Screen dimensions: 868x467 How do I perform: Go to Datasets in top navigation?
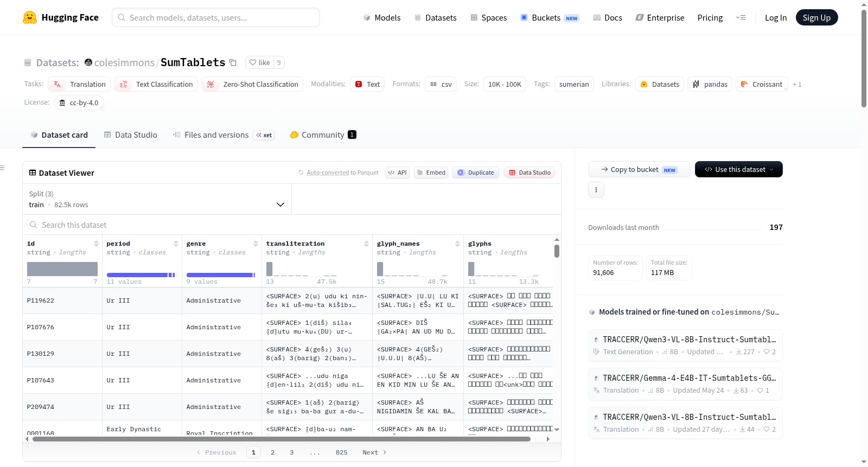coord(435,17)
